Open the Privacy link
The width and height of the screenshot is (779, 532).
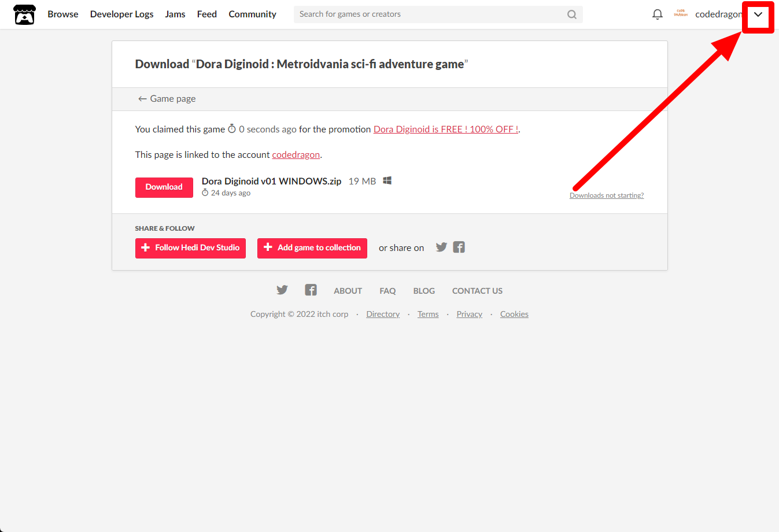tap(470, 315)
